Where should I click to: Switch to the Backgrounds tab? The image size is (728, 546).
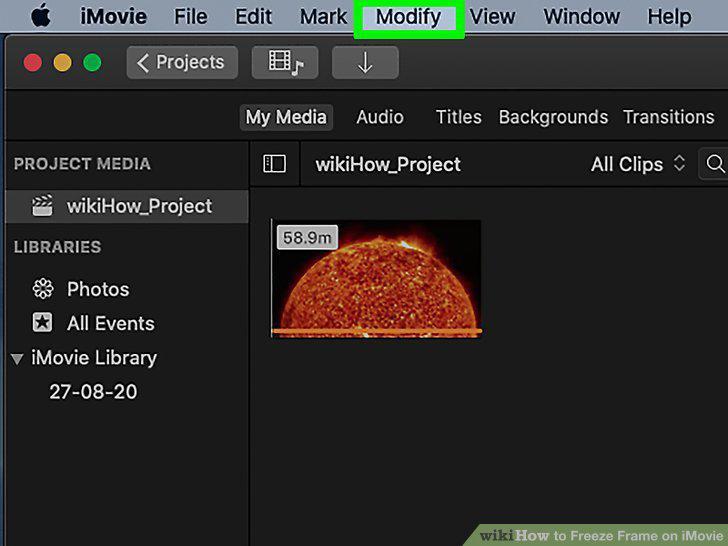(553, 117)
